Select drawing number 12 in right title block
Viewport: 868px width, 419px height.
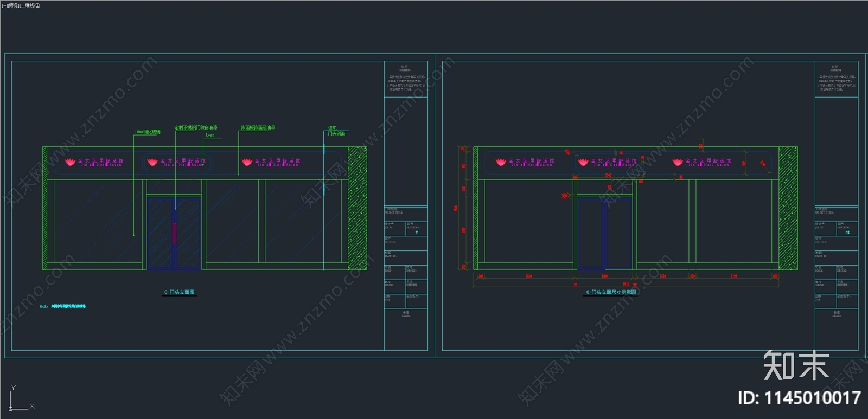847,232
